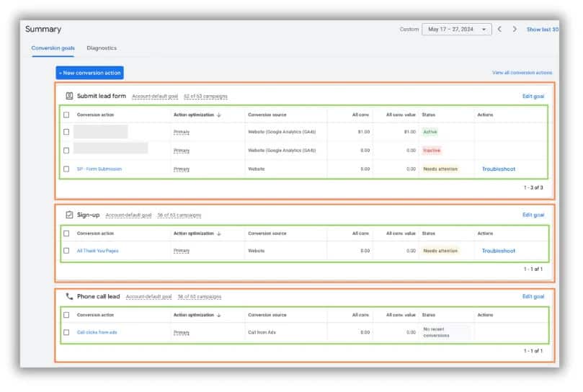Click 62 of 63 campaigns label
This screenshot has height=392, width=583.
(205, 97)
